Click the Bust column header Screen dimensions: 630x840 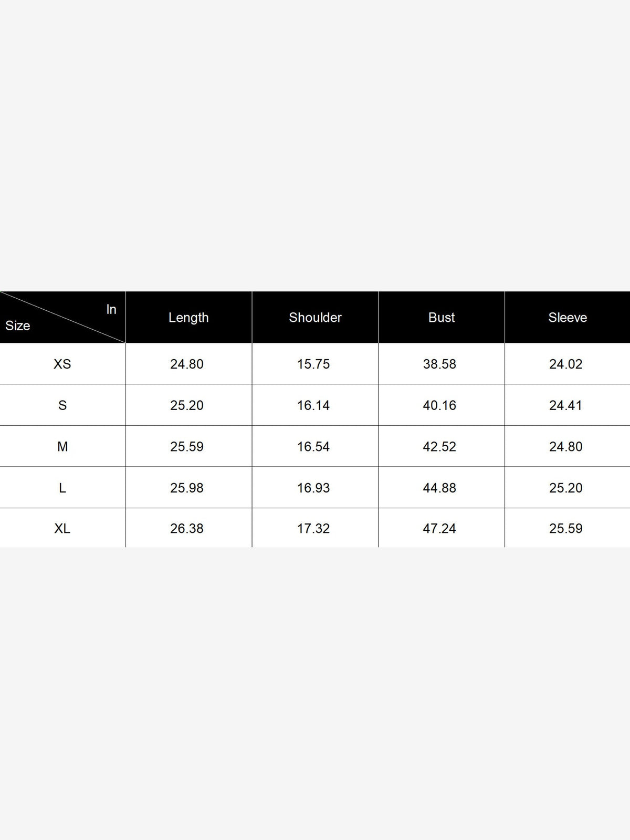(442, 318)
